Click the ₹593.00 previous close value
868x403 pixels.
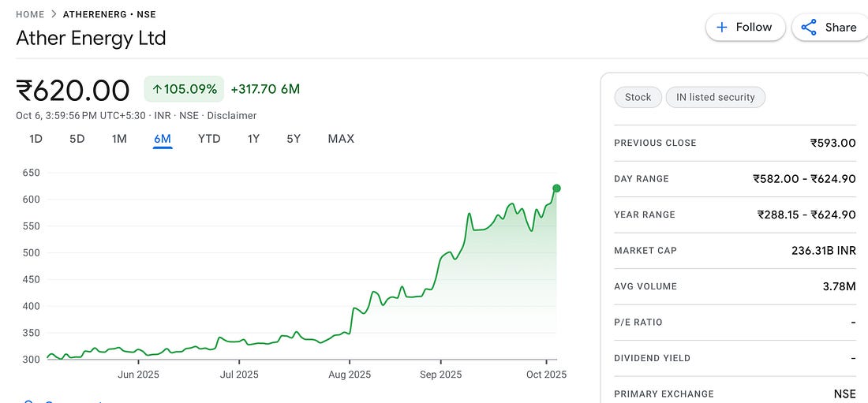click(833, 143)
